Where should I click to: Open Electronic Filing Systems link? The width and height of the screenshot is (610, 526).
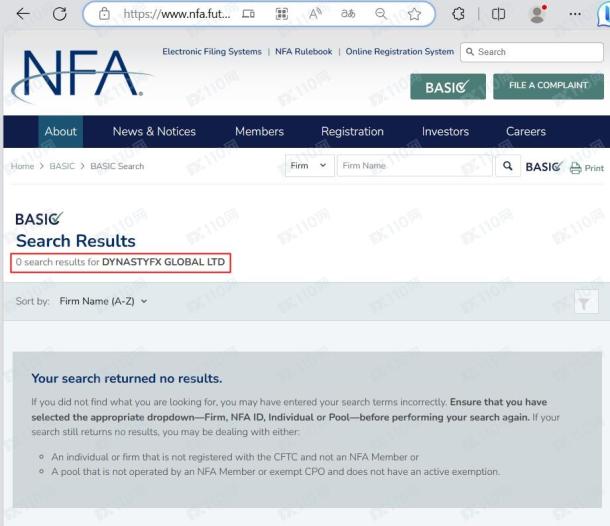[x=212, y=51]
